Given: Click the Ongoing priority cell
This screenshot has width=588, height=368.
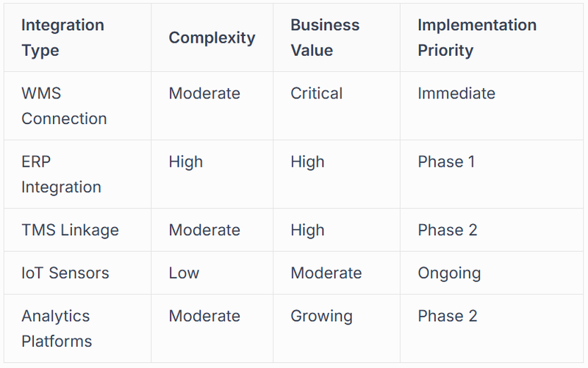Looking at the screenshot, I should (449, 273).
